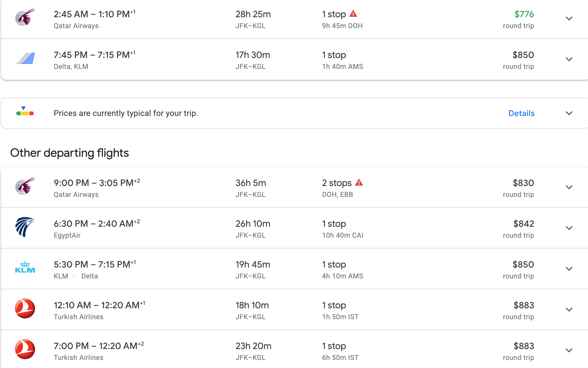Click the KLM crown logo icon

click(25, 268)
